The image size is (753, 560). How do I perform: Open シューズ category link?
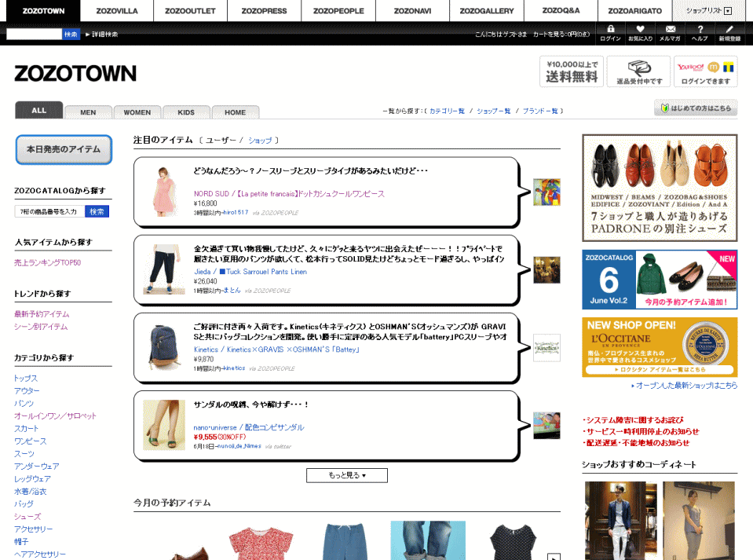(27, 517)
